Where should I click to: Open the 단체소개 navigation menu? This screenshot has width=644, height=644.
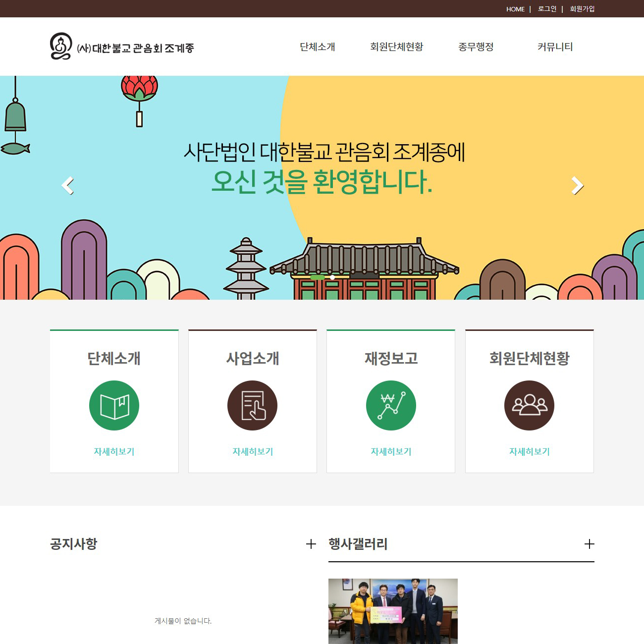pos(318,47)
